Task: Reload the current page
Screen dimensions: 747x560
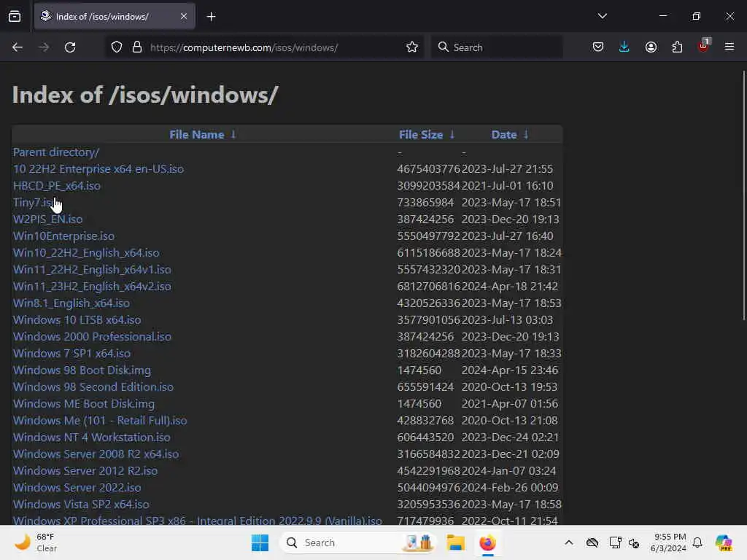Action: coord(70,47)
